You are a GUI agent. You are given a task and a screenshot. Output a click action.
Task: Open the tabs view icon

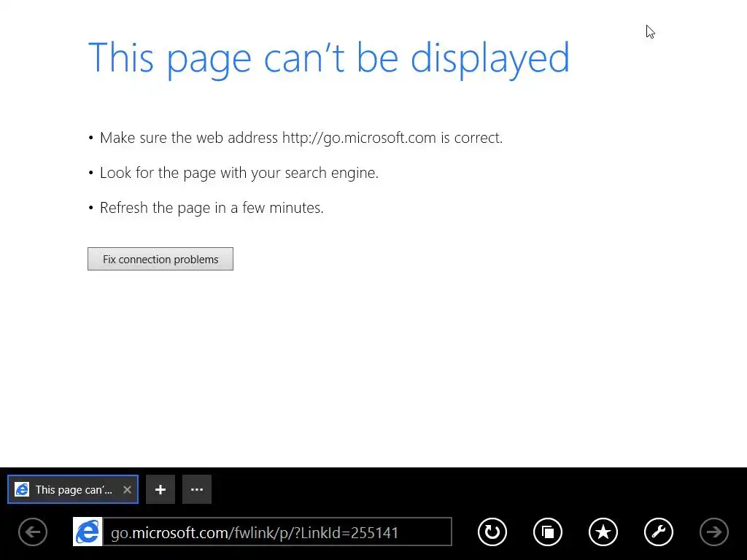(x=548, y=532)
